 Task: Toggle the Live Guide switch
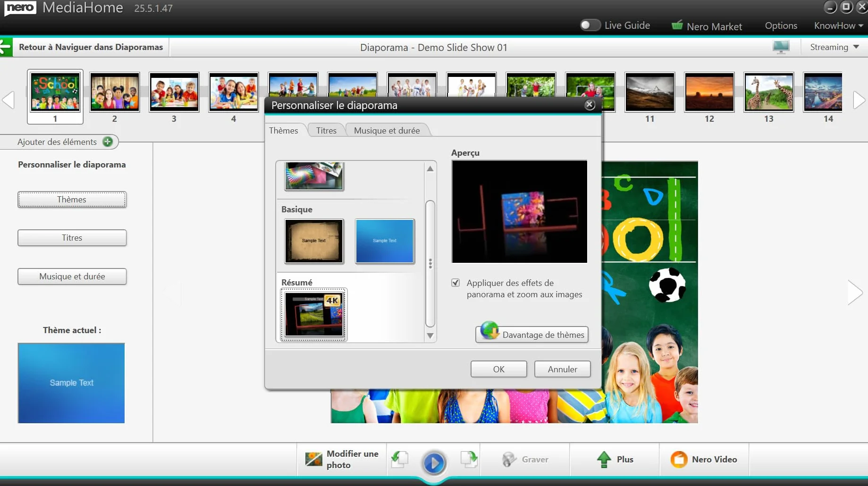click(590, 25)
